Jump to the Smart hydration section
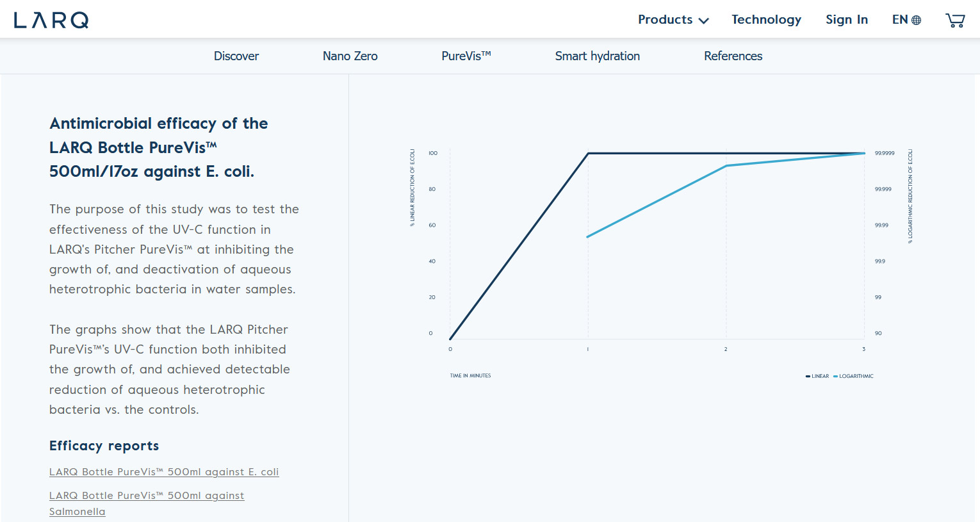980x522 pixels. click(x=597, y=56)
